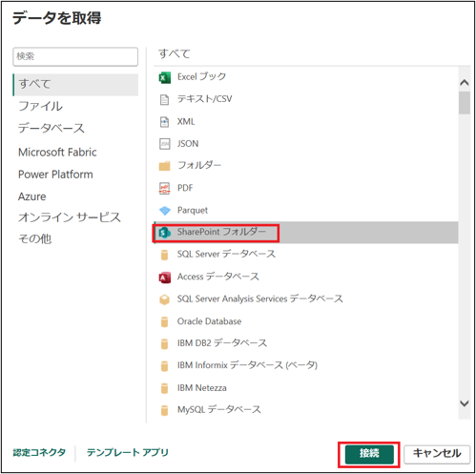Click the Parquet diamond icon
476x474 pixels.
165,211
